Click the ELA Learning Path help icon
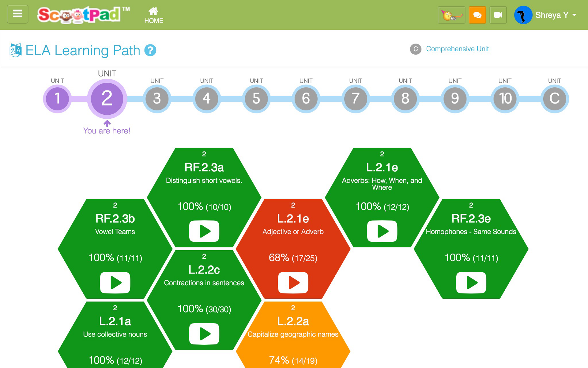Screen dimensions: 588x368 click(x=150, y=50)
